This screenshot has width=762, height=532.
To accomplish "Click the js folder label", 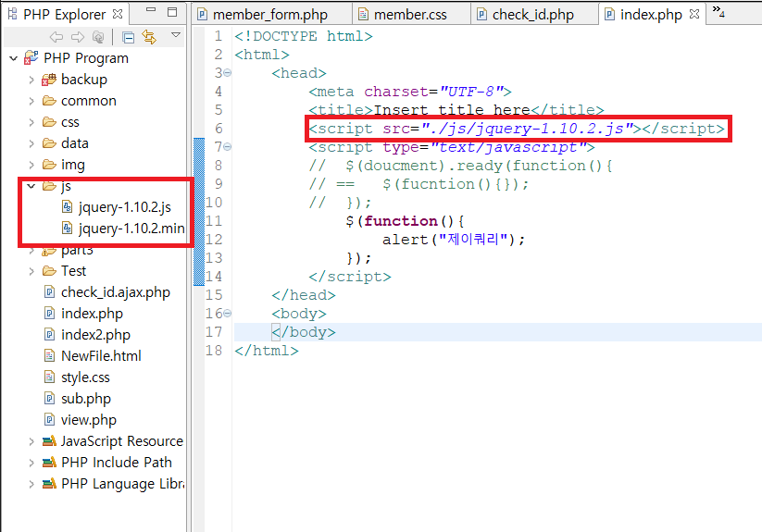I will [x=66, y=186].
